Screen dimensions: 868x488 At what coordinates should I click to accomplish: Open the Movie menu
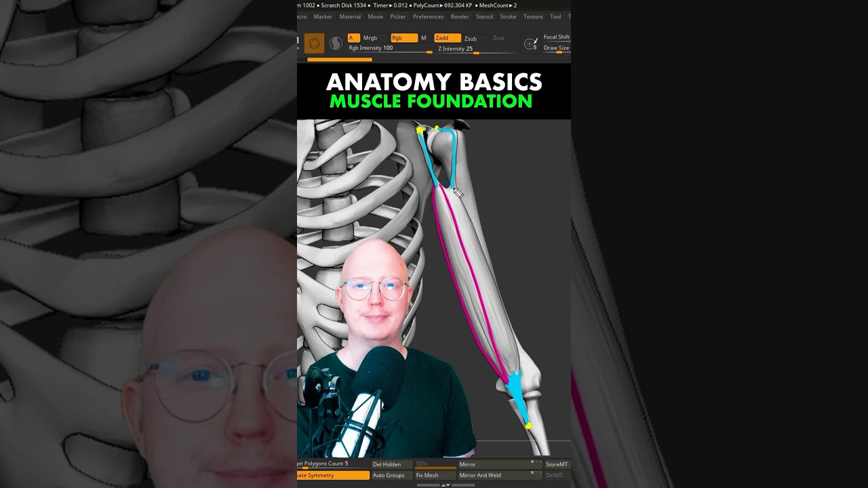(375, 17)
